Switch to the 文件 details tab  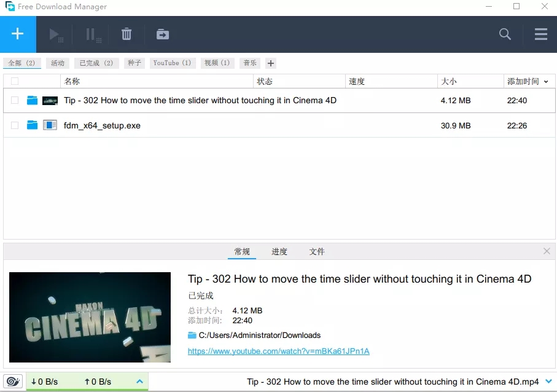click(317, 252)
